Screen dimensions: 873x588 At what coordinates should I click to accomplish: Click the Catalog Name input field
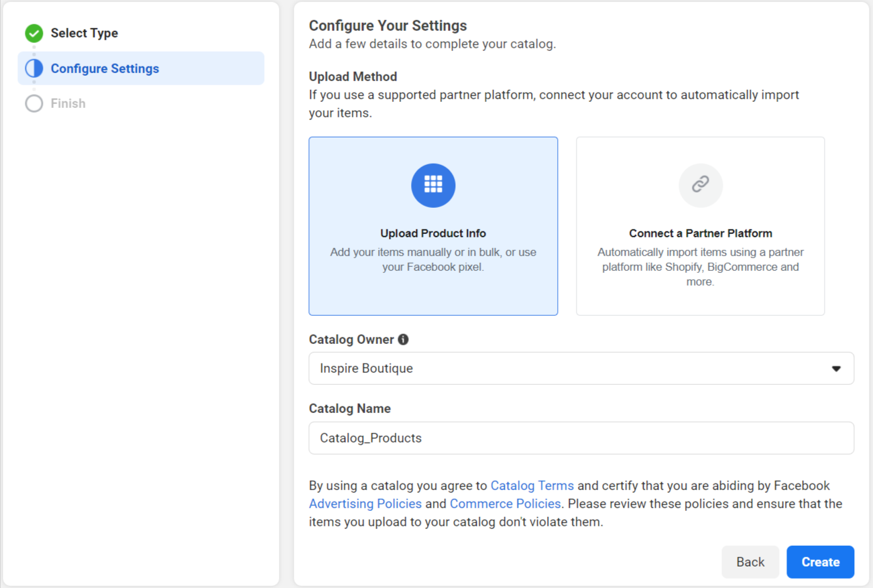(581, 438)
